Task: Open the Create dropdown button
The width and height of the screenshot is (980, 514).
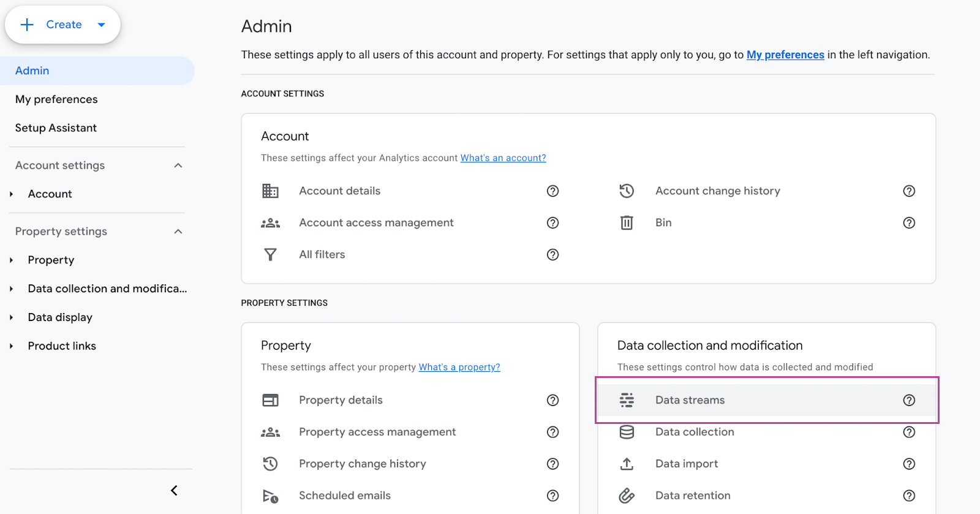Action: (x=62, y=25)
